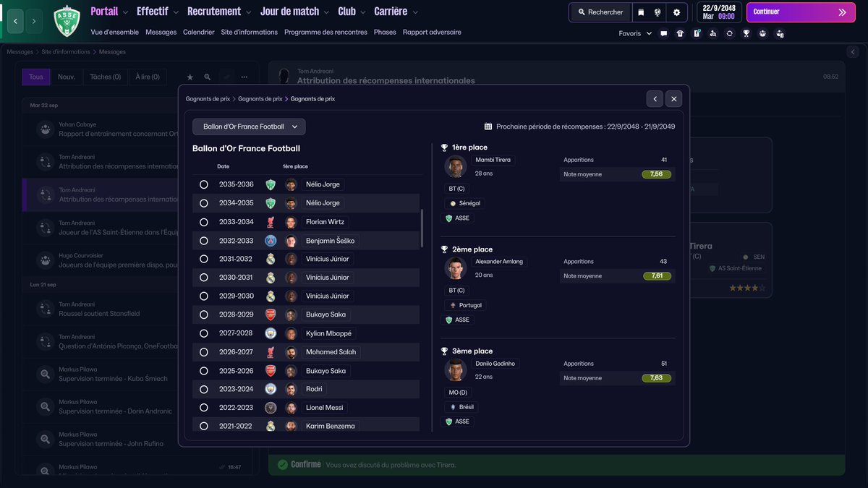The image size is (868, 488).
Task: Select the 2032-2033 Benjamin Šeško radio button
Action: [204, 241]
